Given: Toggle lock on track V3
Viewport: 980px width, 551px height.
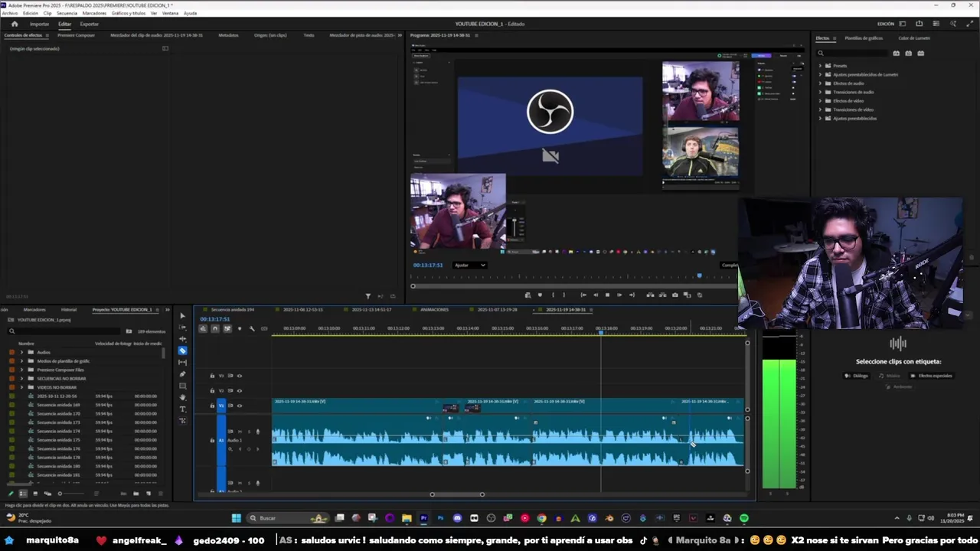Looking at the screenshot, I should [x=212, y=376].
